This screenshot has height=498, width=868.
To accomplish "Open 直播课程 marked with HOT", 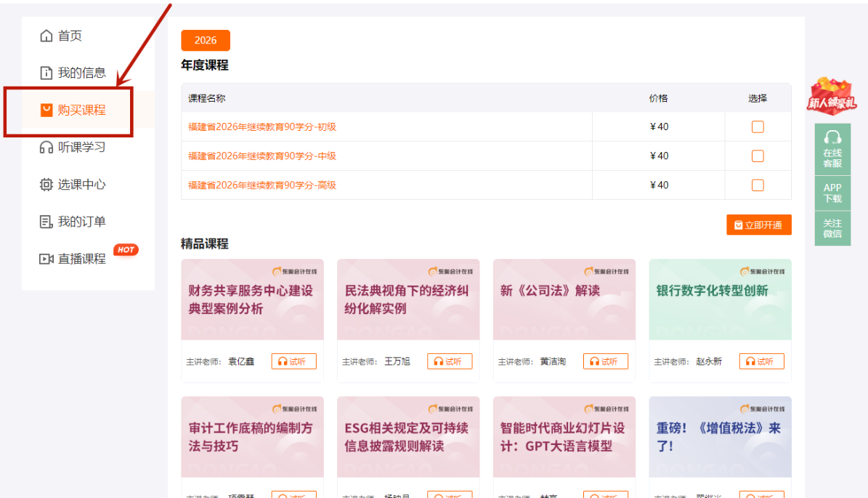I will (x=82, y=259).
